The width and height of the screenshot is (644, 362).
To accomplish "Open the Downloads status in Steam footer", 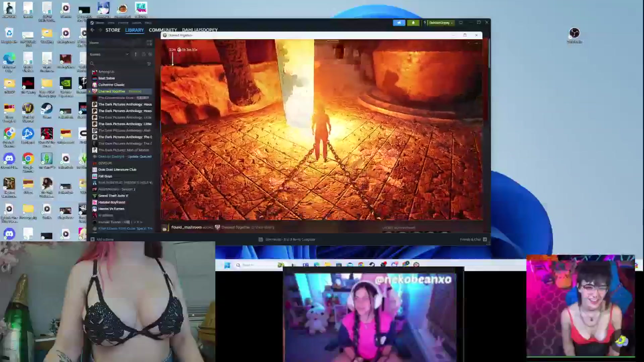I will click(x=287, y=239).
